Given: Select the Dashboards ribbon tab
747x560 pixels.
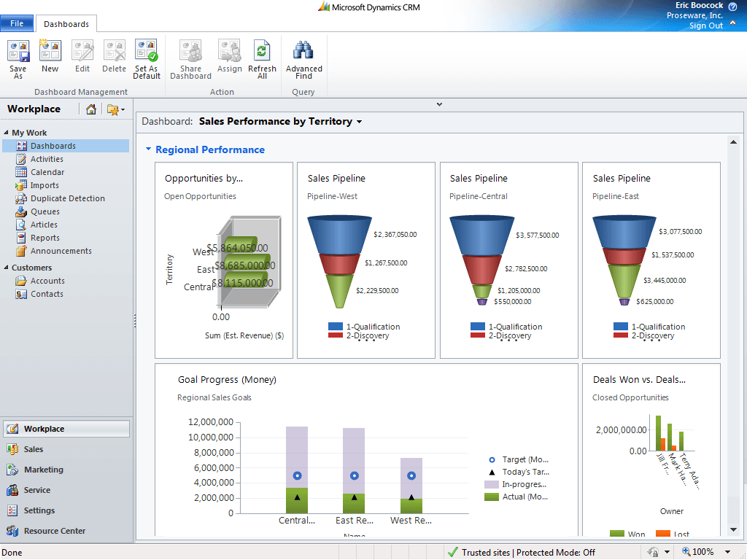Looking at the screenshot, I should point(66,23).
